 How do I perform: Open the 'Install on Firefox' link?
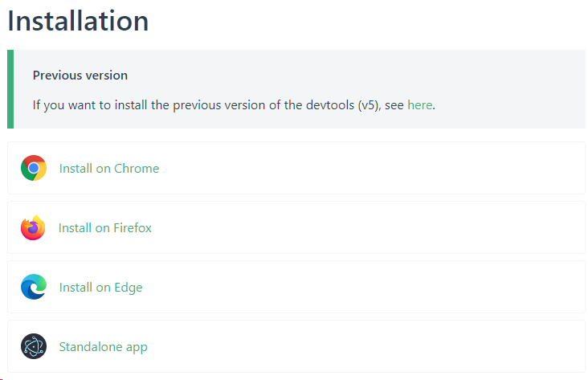point(104,228)
